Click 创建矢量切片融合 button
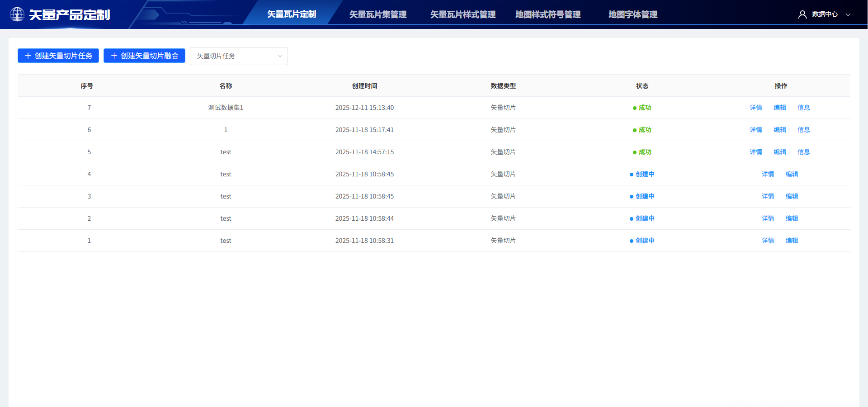The height and width of the screenshot is (407, 868). point(144,56)
